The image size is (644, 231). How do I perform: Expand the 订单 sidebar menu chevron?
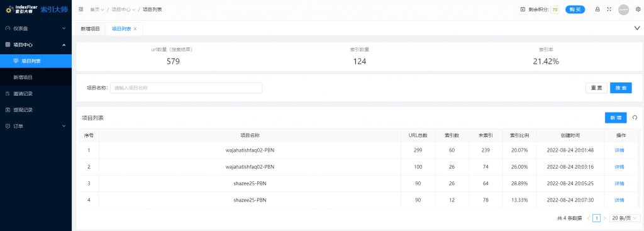tap(64, 126)
